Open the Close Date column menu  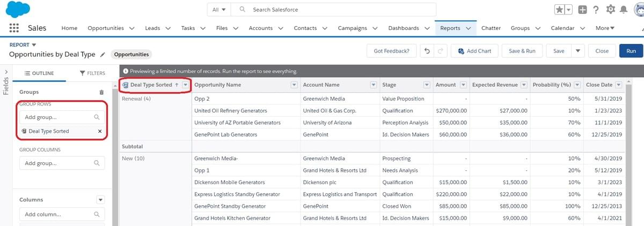(x=619, y=85)
